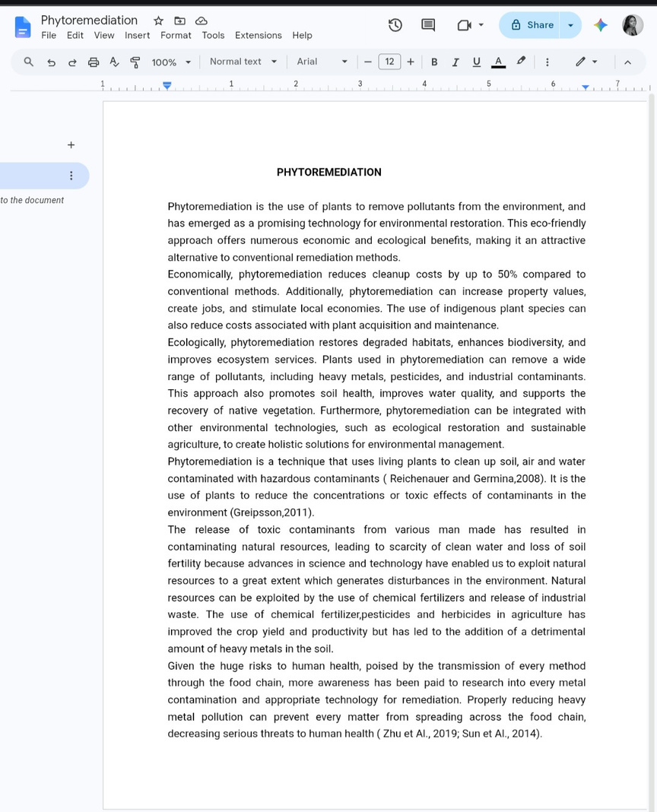Open the Edit menu
The image size is (657, 812).
click(x=75, y=35)
